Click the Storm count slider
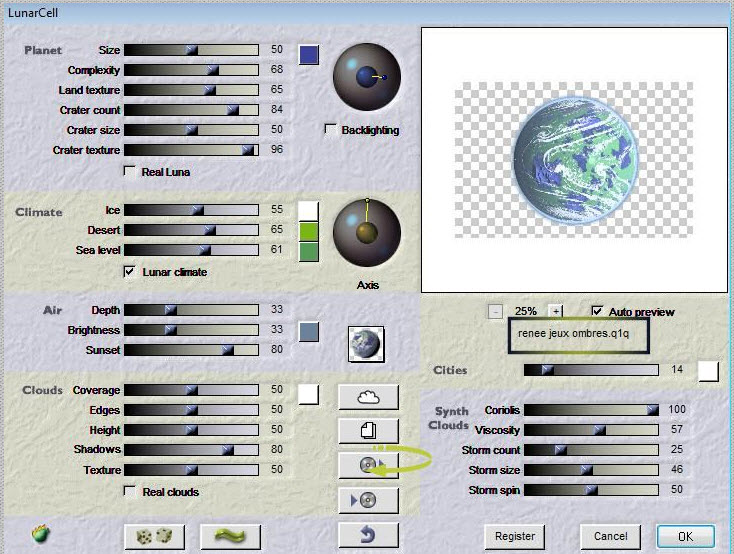This screenshot has height=554, width=734. [591, 450]
